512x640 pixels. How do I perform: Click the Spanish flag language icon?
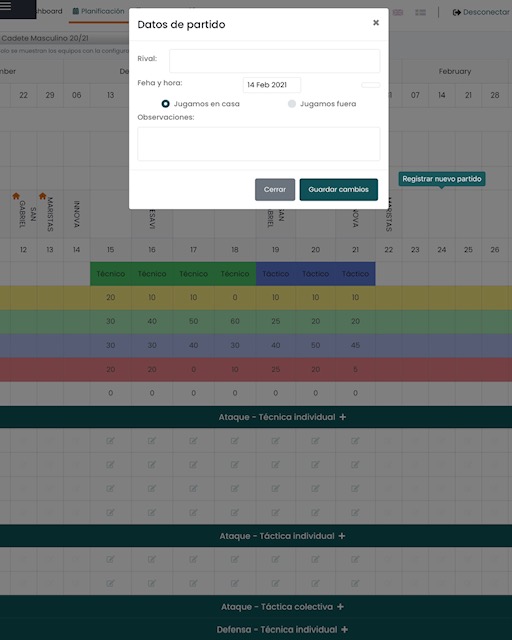pos(421,12)
